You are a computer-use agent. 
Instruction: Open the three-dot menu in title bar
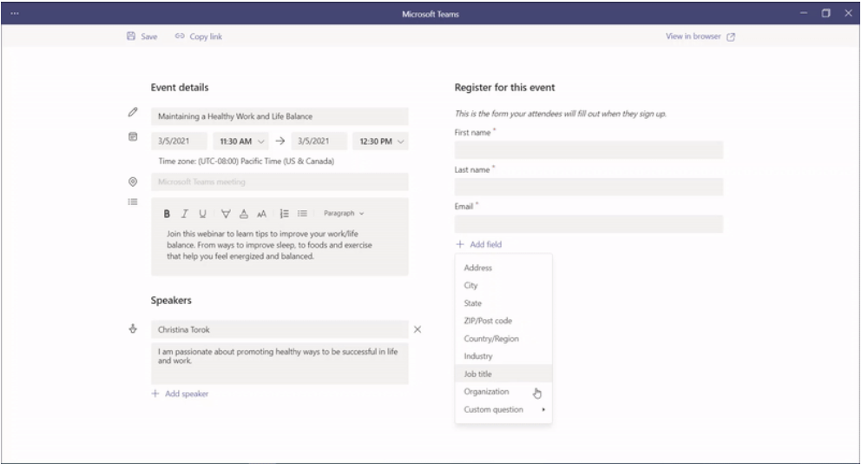[15, 13]
